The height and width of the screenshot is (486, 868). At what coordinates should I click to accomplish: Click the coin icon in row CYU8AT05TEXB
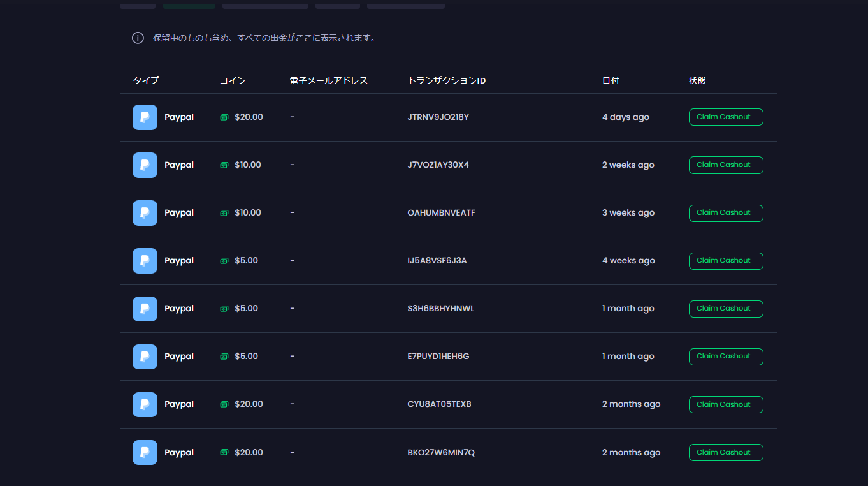224,404
